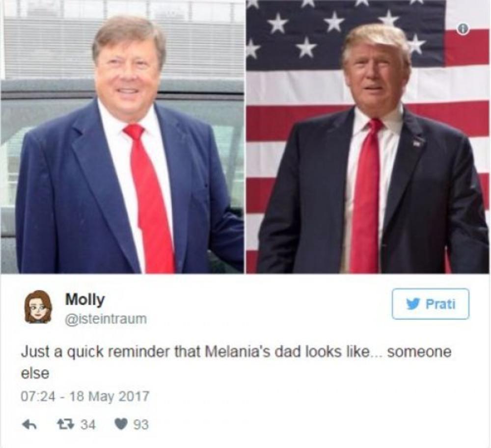This screenshot has height=448, width=491.
Task: Open the right photo with American flag
Action: click(368, 137)
